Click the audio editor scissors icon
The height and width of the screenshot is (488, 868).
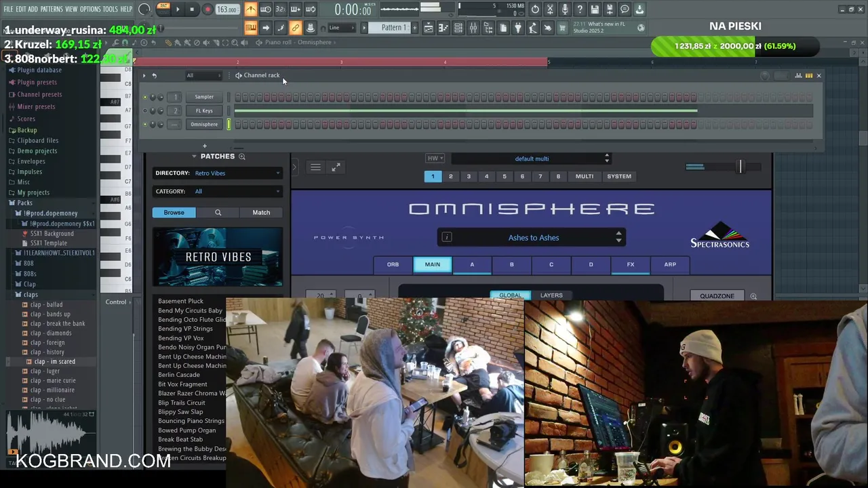[x=550, y=9]
